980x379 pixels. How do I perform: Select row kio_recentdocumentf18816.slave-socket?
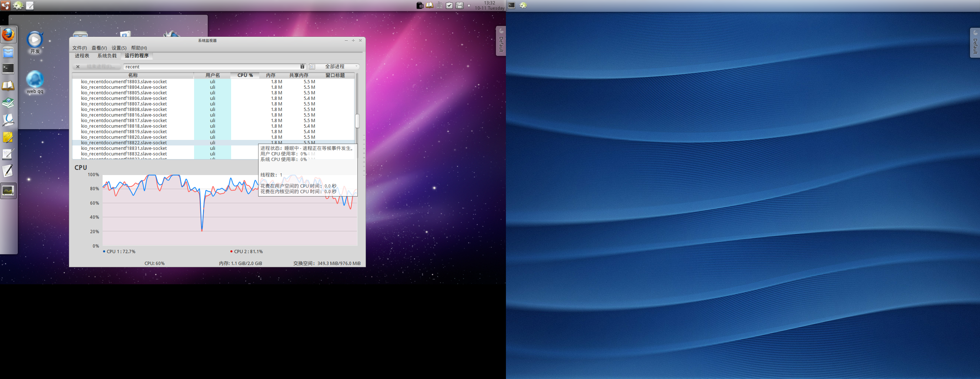[213, 115]
